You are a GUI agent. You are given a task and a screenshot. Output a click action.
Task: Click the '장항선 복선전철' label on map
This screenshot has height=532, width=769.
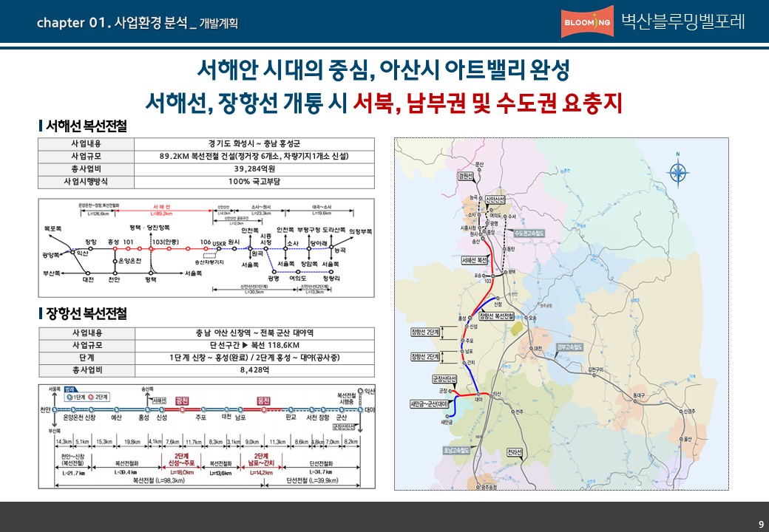(x=496, y=316)
